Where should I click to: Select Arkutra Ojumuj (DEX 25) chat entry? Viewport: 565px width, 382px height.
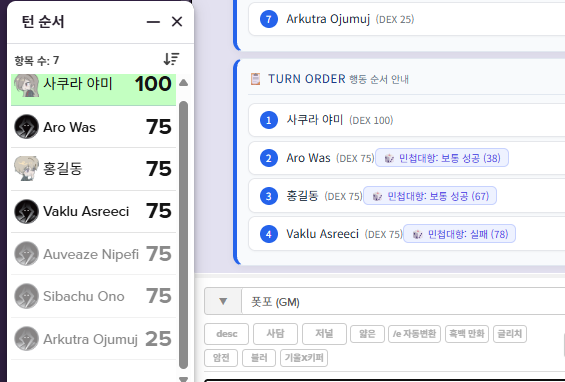coord(407,19)
